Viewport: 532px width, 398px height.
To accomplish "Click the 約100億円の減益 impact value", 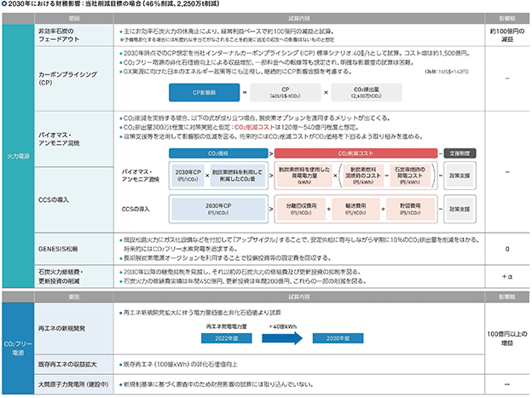I will point(507,35).
